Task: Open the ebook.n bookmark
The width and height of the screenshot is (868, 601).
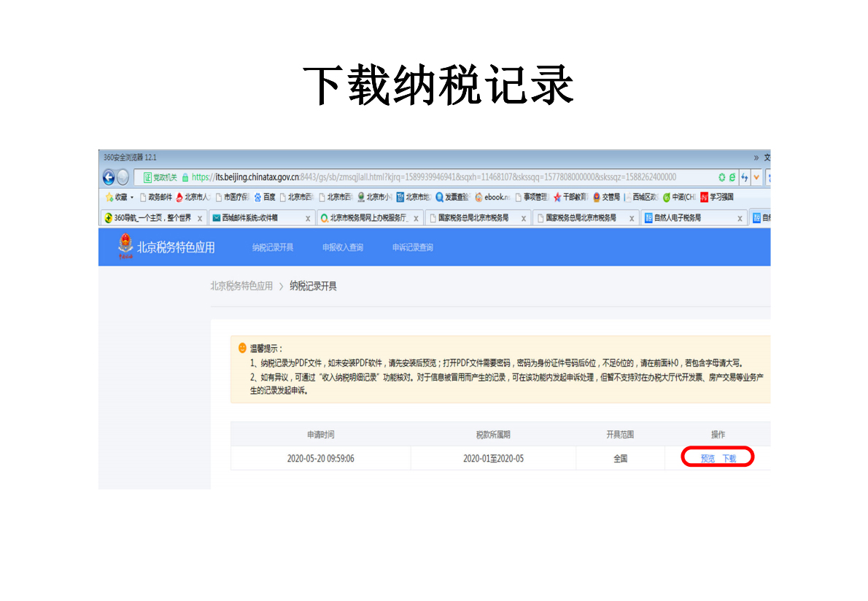Action: [x=492, y=197]
